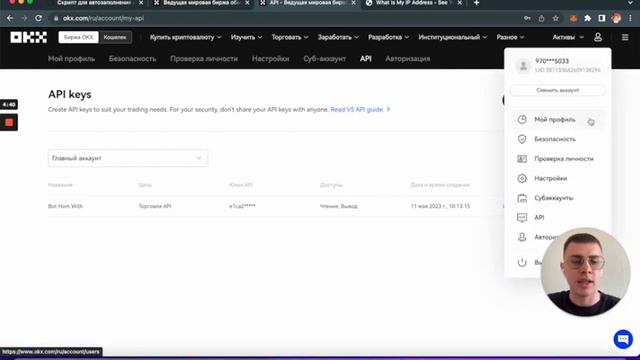The height and width of the screenshot is (360, 640).
Task: Expand the Торговать menu
Action: [290, 37]
